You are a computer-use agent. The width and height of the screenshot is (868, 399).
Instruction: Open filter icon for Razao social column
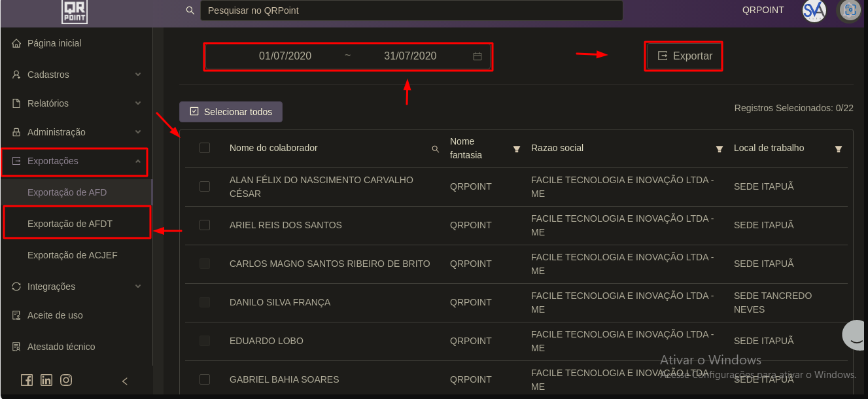coord(720,149)
